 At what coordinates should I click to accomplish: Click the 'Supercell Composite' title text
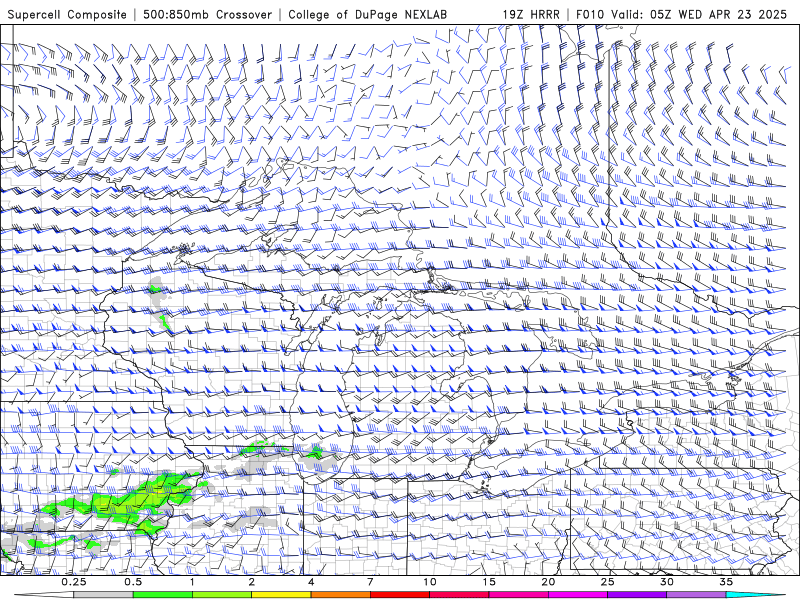(x=67, y=14)
